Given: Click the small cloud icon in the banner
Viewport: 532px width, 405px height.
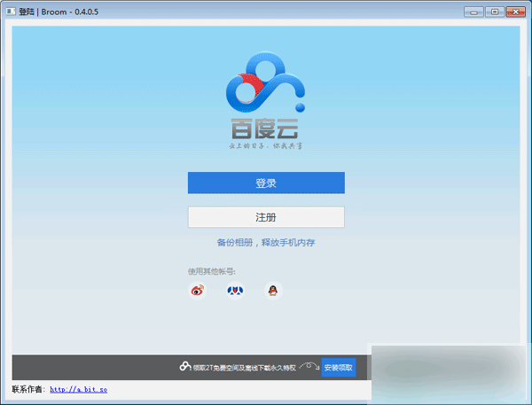Looking at the screenshot, I should 184,367.
